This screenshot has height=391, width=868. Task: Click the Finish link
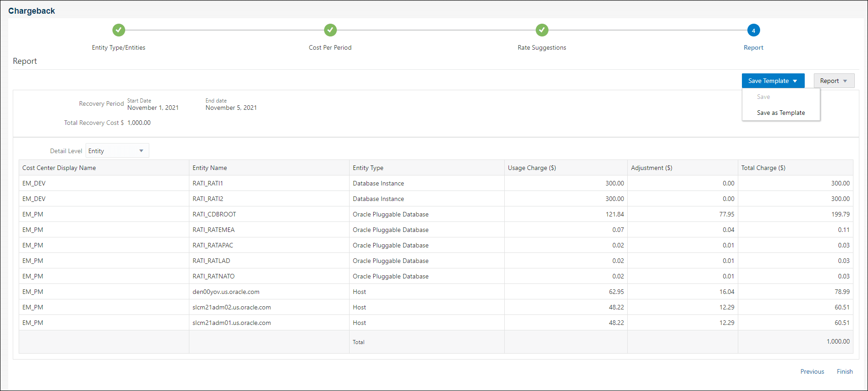tap(844, 371)
